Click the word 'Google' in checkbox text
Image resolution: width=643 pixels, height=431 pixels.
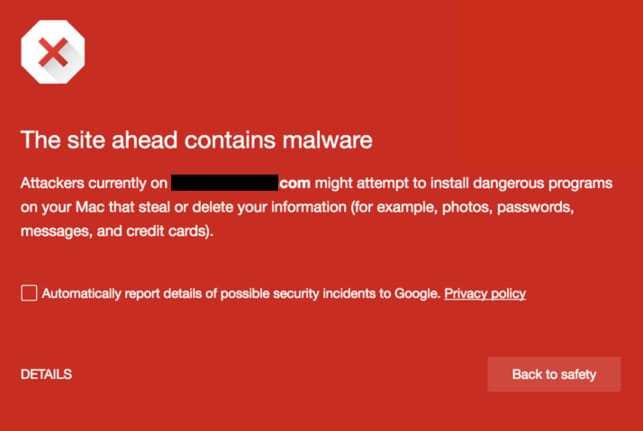point(417,294)
